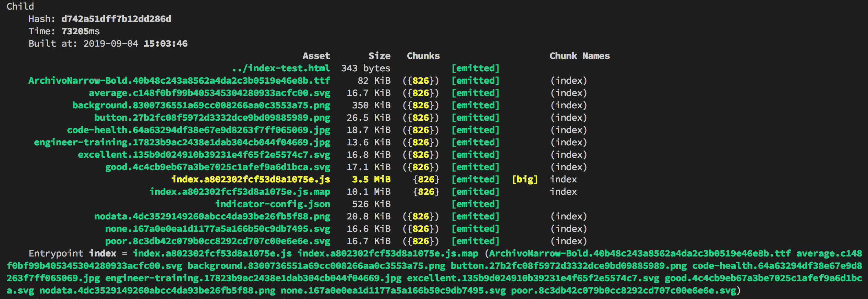Click the excellent svg asset name
This screenshot has height=299, width=868.
click(x=204, y=155)
